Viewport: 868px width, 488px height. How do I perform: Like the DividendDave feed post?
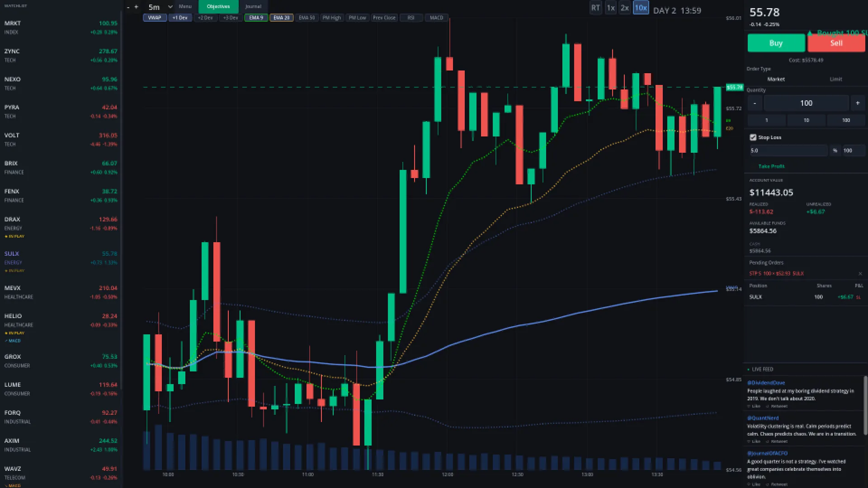[x=754, y=406]
